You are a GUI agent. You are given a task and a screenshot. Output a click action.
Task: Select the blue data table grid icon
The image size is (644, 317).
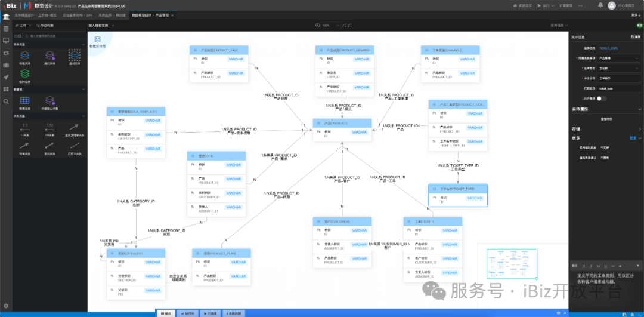(x=24, y=100)
